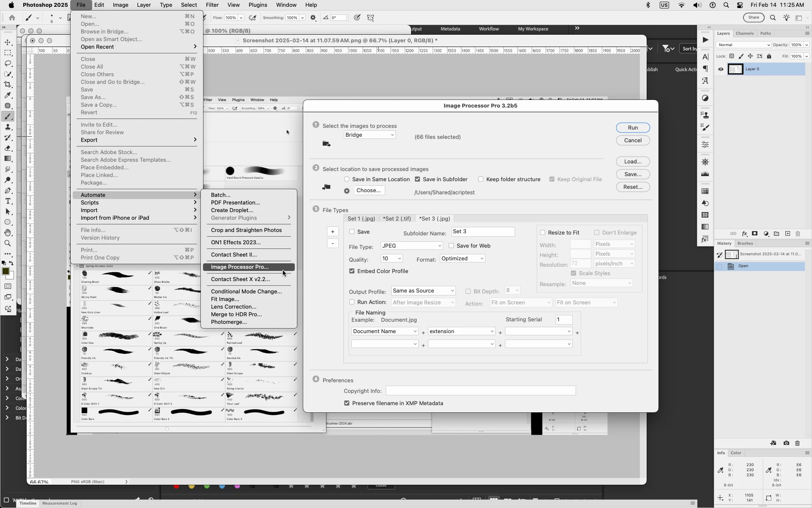Click the delete layer trash icon
The image size is (812, 508).
[798, 234]
